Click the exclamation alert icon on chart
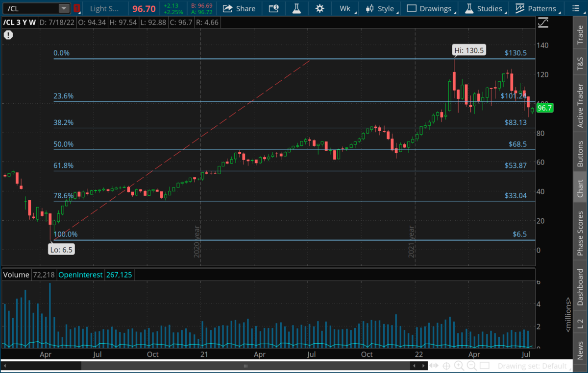Image resolution: width=588 pixels, height=373 pixels. 8,35
